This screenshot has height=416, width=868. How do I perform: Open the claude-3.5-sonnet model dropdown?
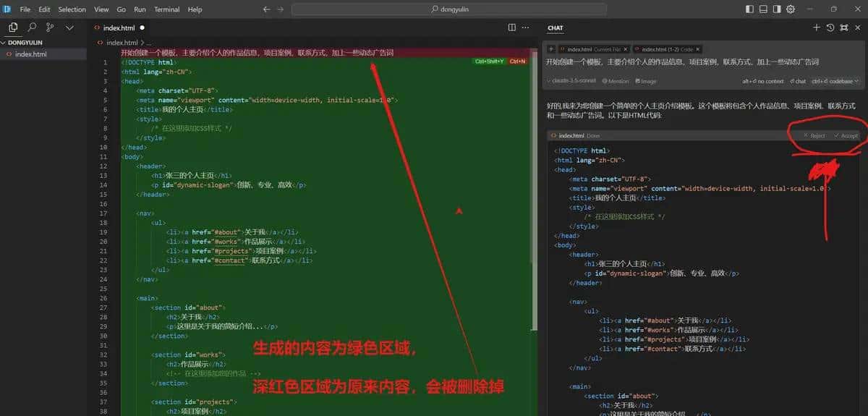571,81
